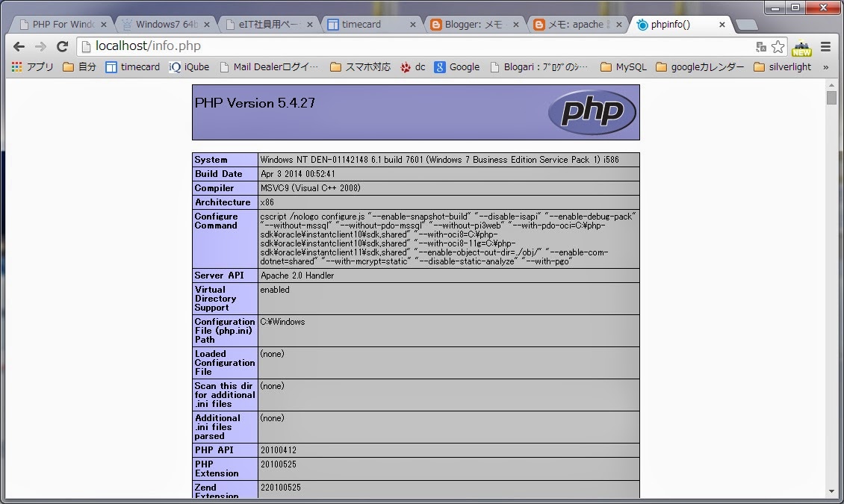Image resolution: width=844 pixels, height=504 pixels.
Task: Click the Zend Extension value 220100525
Action: point(280,488)
